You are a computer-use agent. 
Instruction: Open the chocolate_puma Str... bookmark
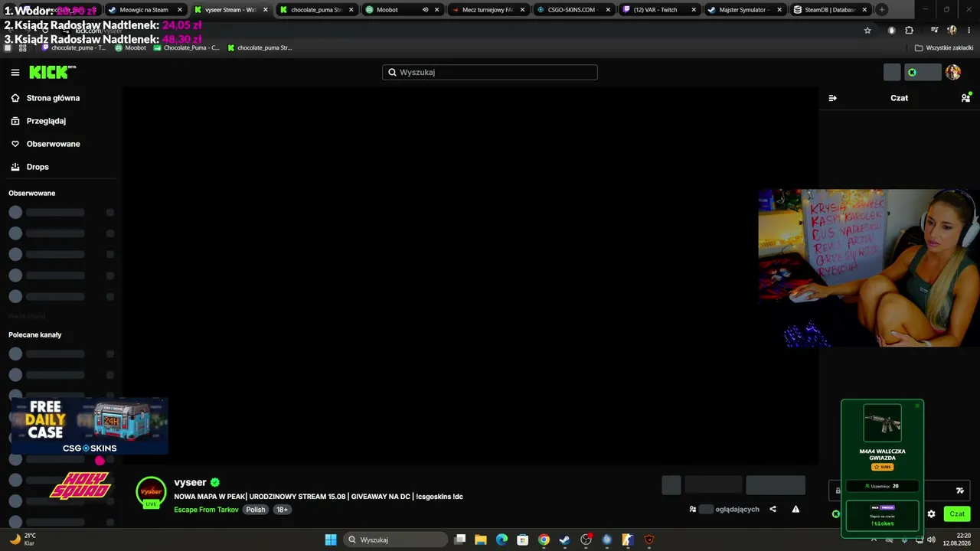[x=260, y=47]
